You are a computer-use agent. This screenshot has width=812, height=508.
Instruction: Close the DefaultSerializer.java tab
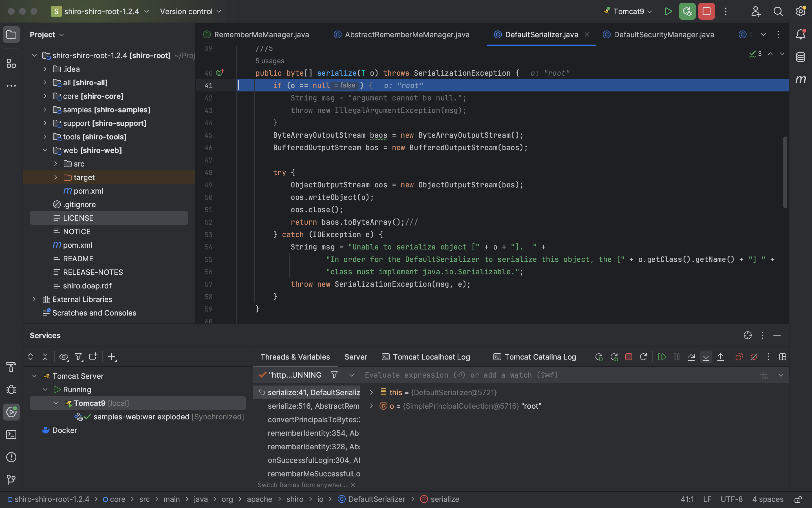pyautogui.click(x=587, y=34)
